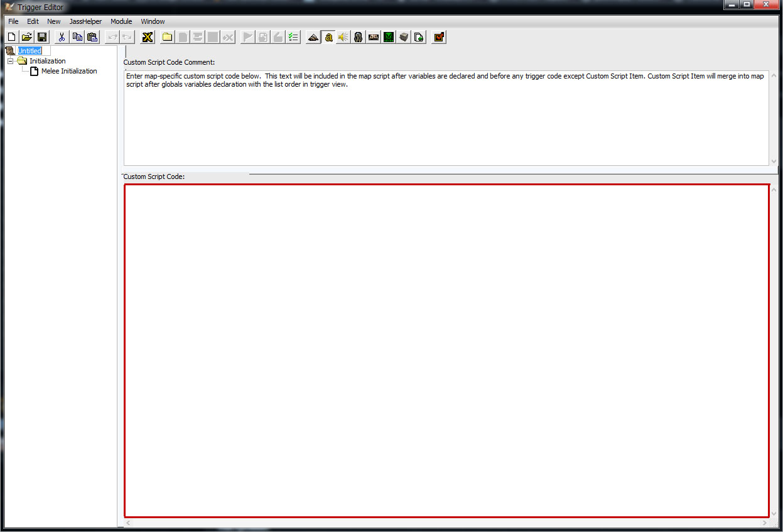
Task: Select the Untitled map root node
Action: point(30,51)
